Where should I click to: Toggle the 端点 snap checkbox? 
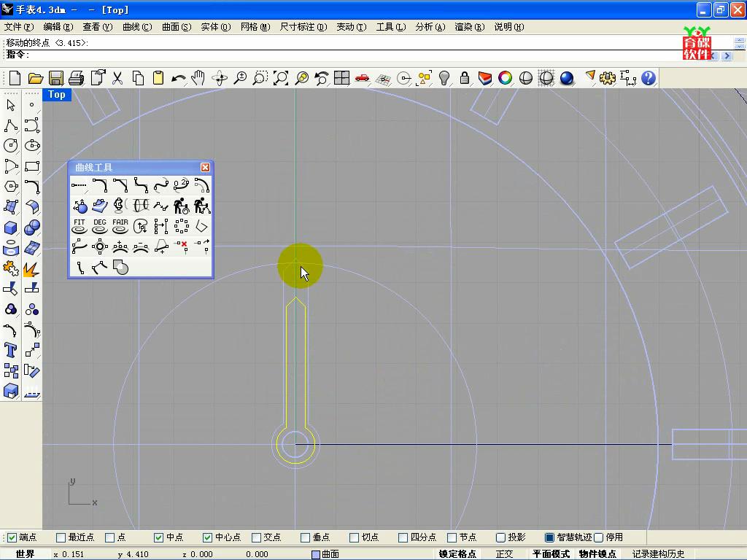12,537
